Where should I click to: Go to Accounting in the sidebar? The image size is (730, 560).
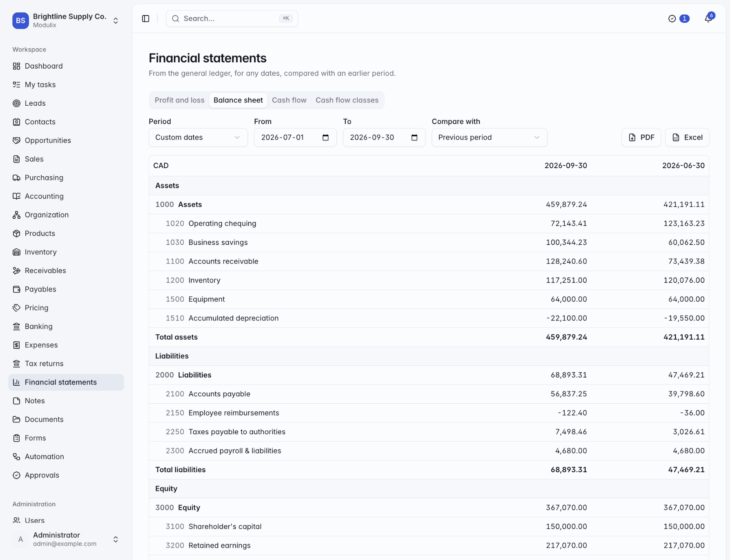(x=66, y=196)
